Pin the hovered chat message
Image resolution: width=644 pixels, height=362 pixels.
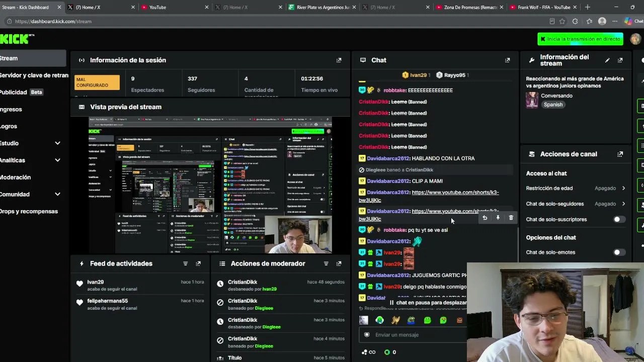[x=498, y=218]
